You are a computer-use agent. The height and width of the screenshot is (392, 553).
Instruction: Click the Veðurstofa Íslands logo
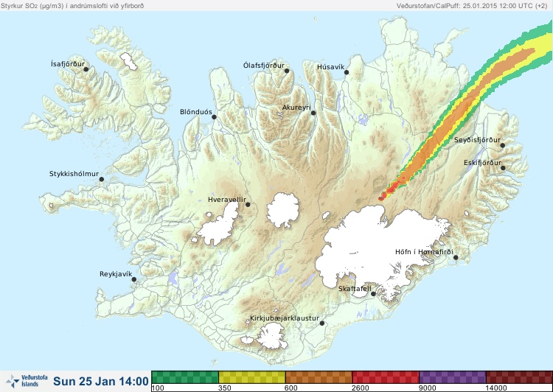27,381
